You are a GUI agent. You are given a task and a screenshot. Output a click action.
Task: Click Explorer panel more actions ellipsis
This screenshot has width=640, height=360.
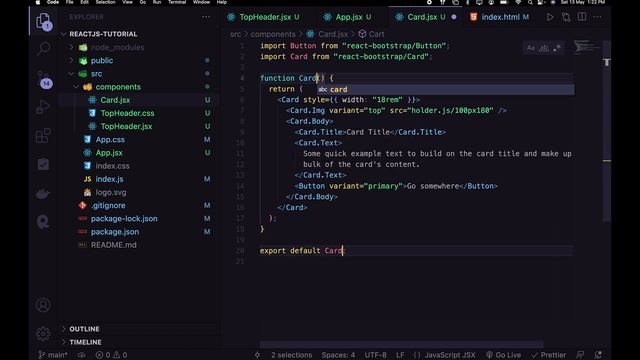click(x=206, y=17)
